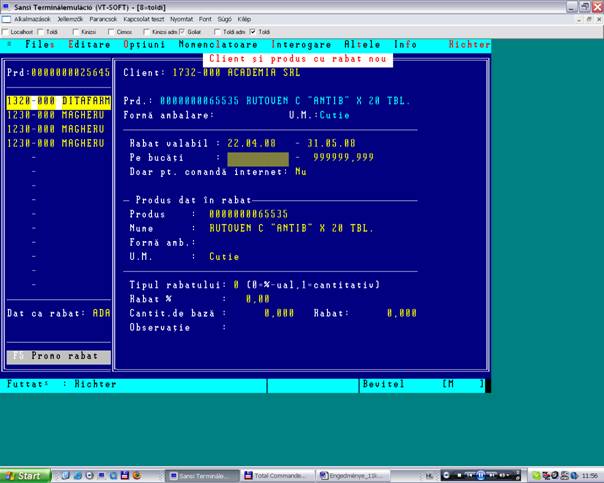This screenshot has height=483, width=604.
Task: Open the terminal Optiuni menu
Action: 144,45
